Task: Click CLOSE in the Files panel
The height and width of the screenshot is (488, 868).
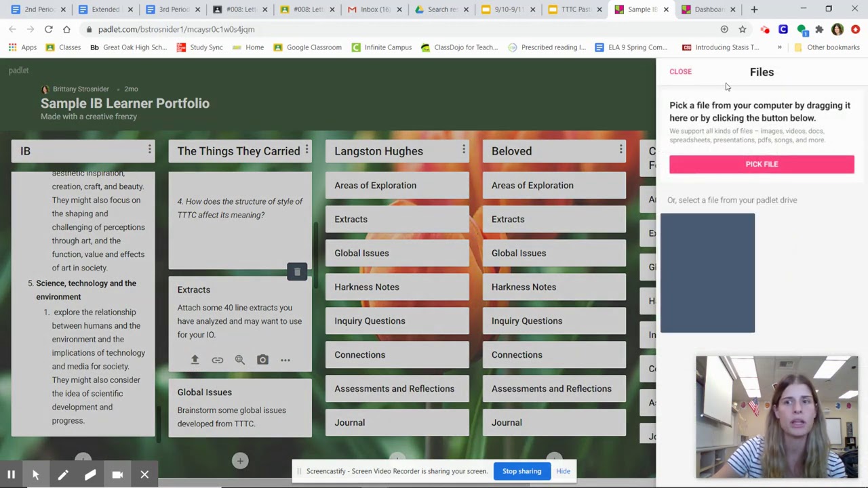Action: 680,71
